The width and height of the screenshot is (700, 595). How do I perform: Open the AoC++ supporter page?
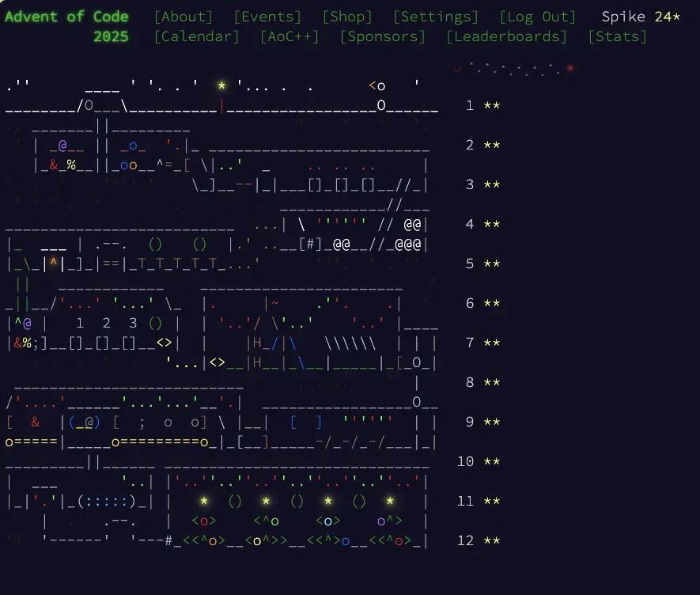[x=289, y=36]
